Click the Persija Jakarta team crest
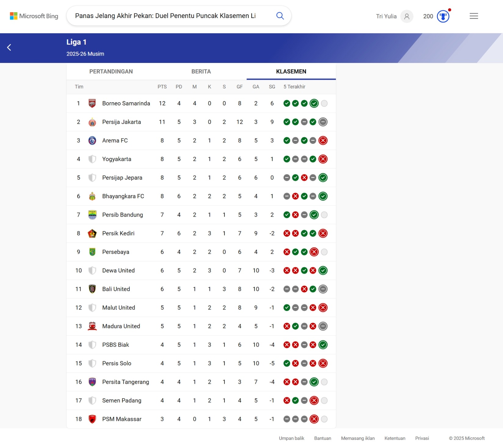 pyautogui.click(x=92, y=122)
